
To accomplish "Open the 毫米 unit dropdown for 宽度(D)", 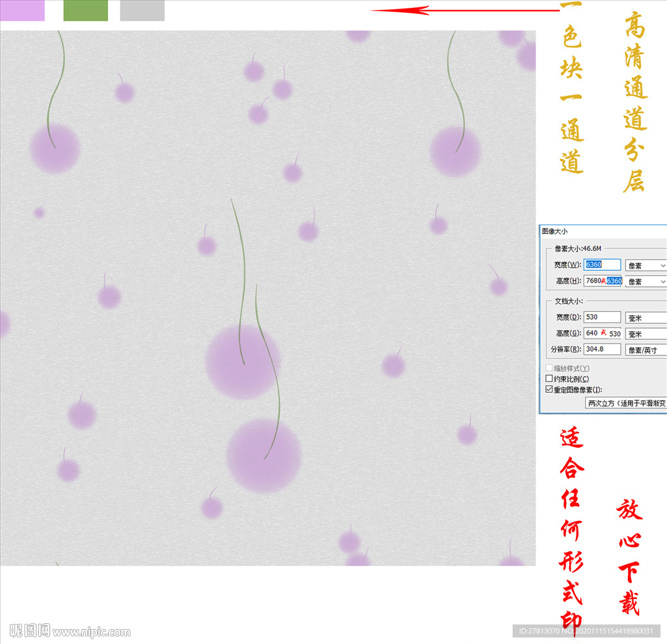I will click(646, 318).
